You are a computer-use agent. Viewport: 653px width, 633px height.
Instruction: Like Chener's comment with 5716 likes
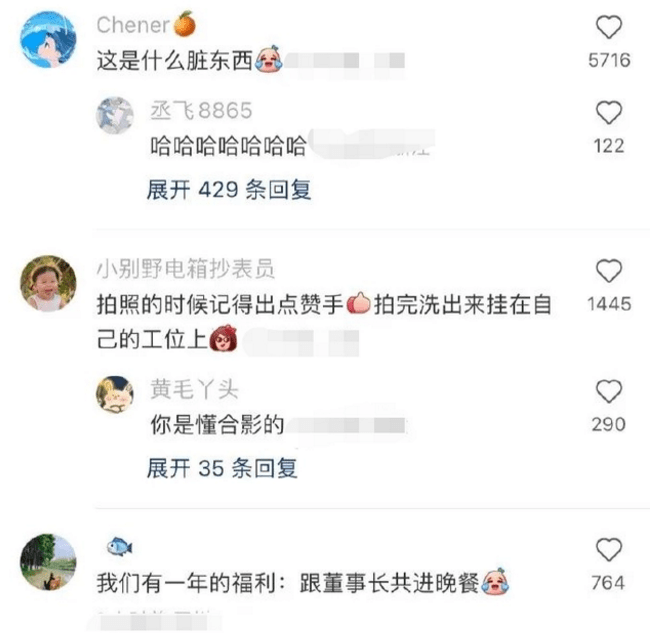tap(609, 27)
